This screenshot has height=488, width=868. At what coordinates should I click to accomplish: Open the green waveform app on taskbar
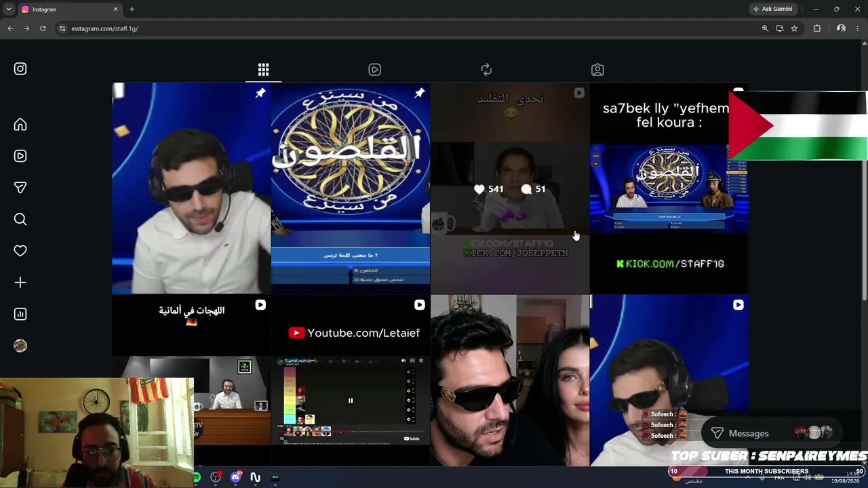pos(275,478)
